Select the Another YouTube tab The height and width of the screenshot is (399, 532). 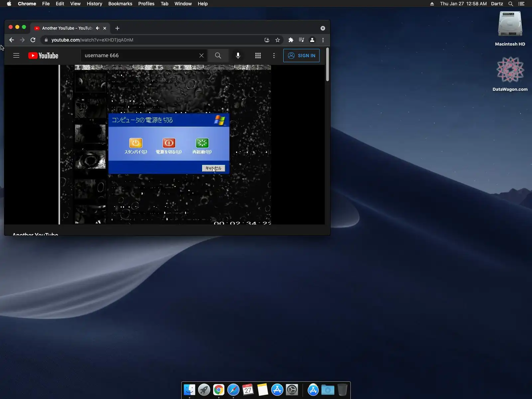[x=70, y=28]
